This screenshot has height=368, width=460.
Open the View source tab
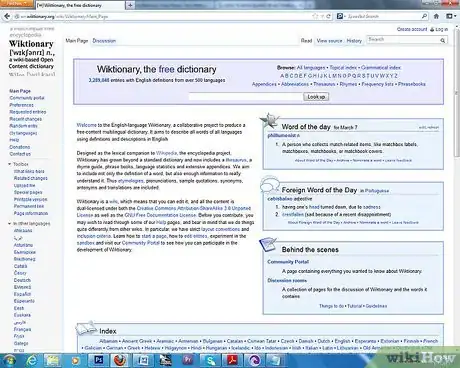click(329, 41)
